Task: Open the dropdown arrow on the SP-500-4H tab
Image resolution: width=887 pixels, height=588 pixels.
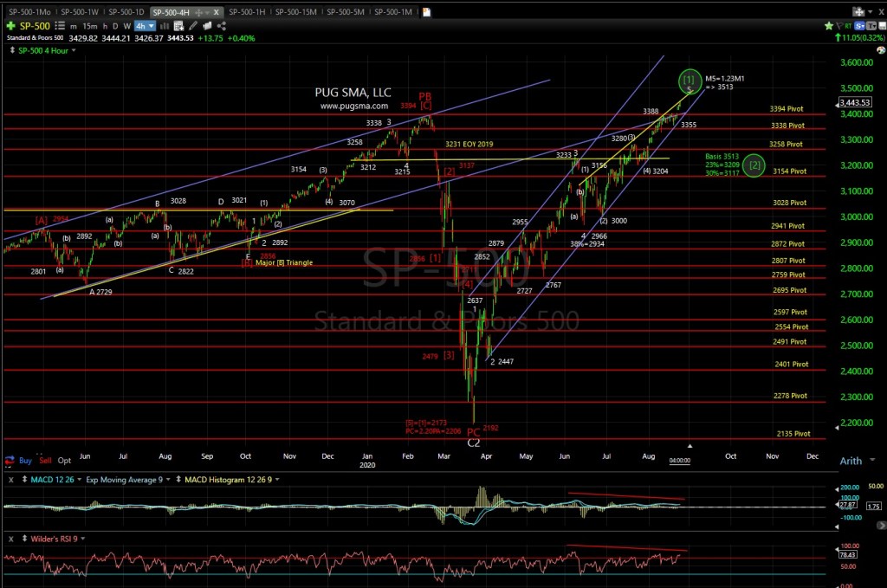Action: coord(207,12)
